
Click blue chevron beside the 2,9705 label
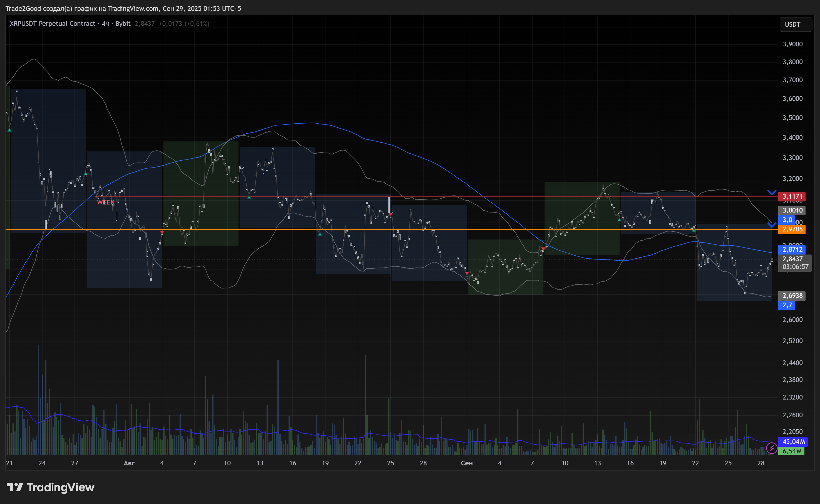pyautogui.click(x=772, y=225)
